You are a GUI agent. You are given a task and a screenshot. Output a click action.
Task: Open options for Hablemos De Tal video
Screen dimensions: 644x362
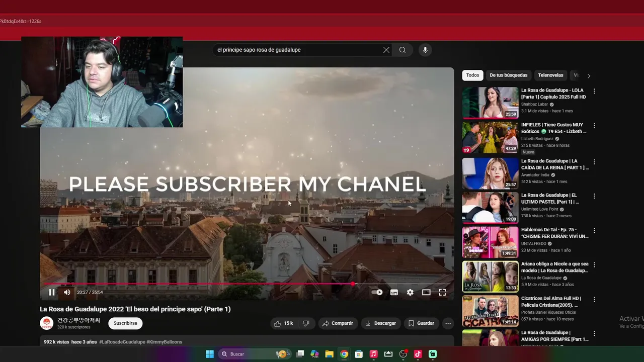[x=594, y=231]
